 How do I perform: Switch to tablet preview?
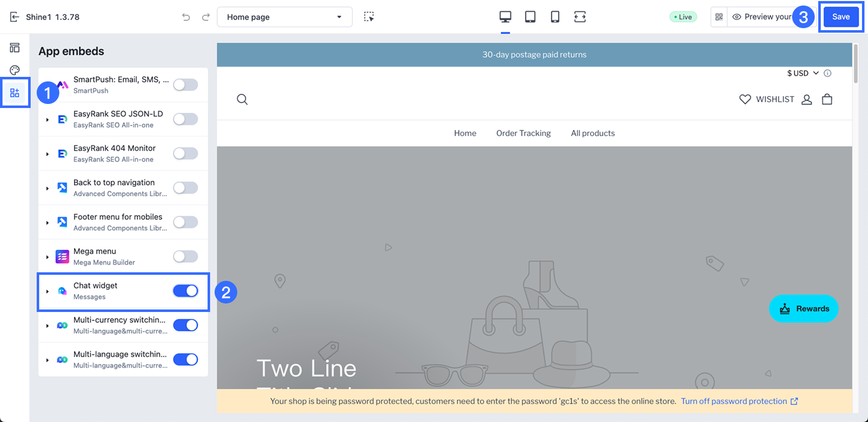[x=530, y=17]
